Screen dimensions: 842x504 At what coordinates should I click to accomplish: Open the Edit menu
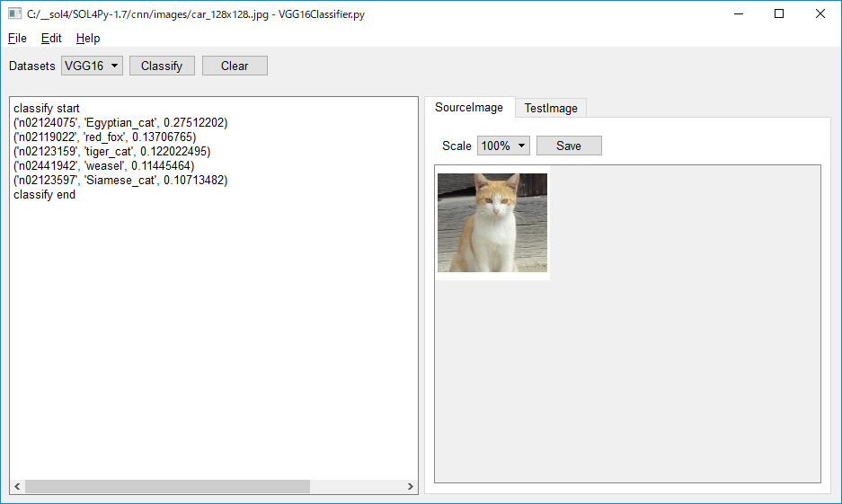[51, 38]
